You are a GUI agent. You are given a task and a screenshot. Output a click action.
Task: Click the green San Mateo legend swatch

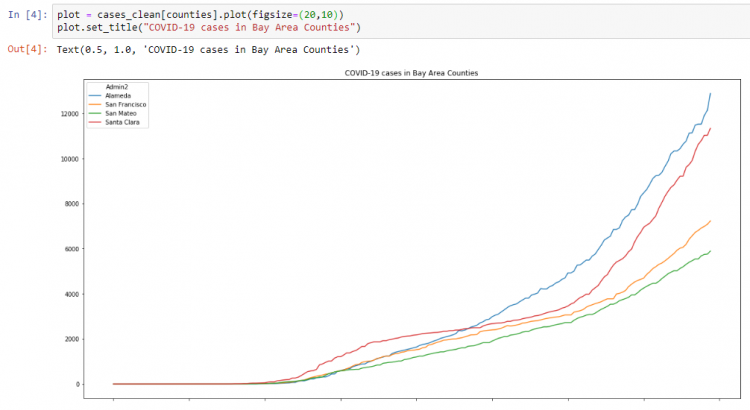click(x=95, y=112)
